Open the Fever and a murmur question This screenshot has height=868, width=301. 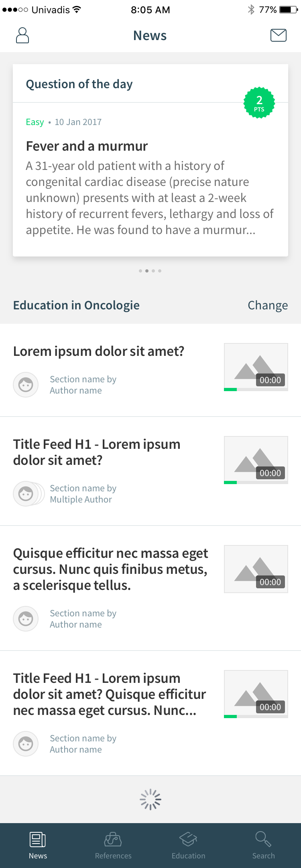click(x=87, y=146)
